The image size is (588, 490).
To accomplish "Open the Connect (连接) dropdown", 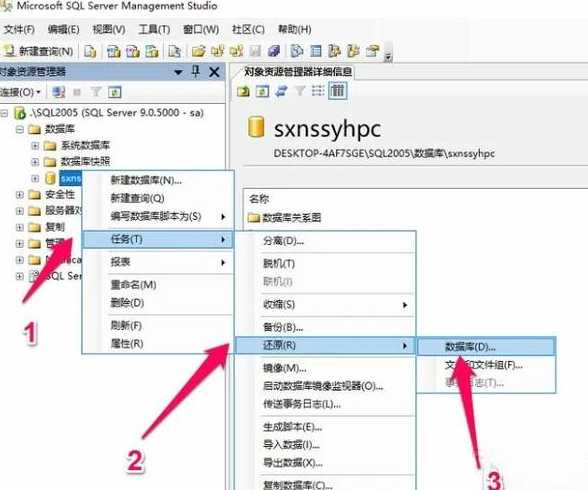I will click(20, 92).
